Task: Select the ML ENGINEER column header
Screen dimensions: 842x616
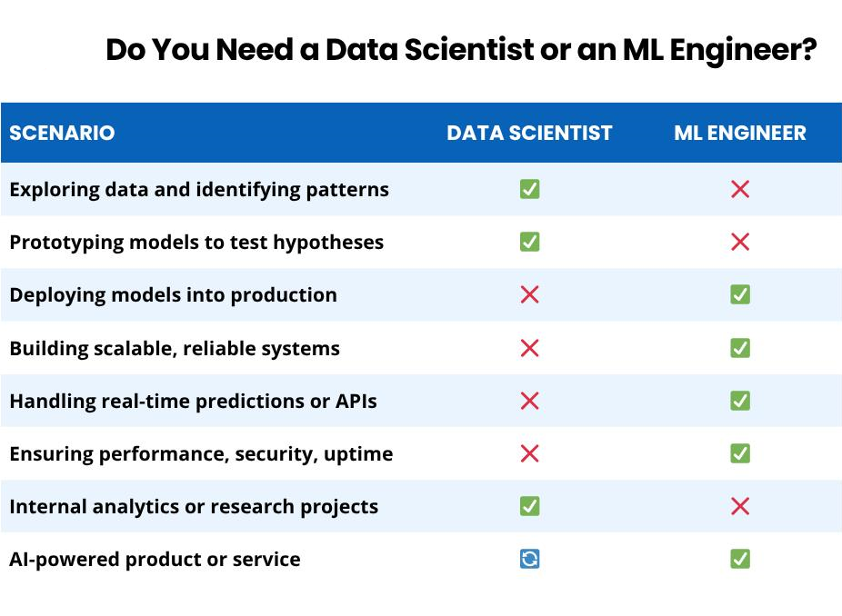Action: 740,133
